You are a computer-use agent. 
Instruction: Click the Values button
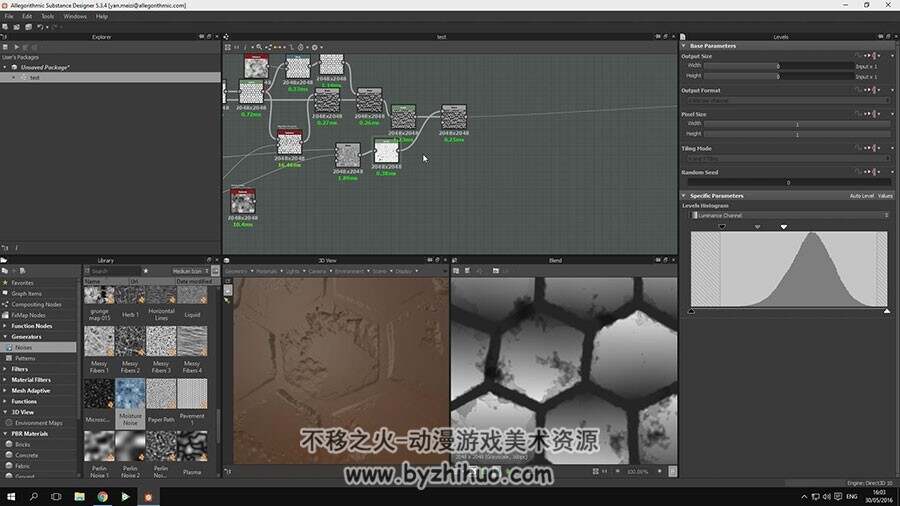(x=885, y=196)
